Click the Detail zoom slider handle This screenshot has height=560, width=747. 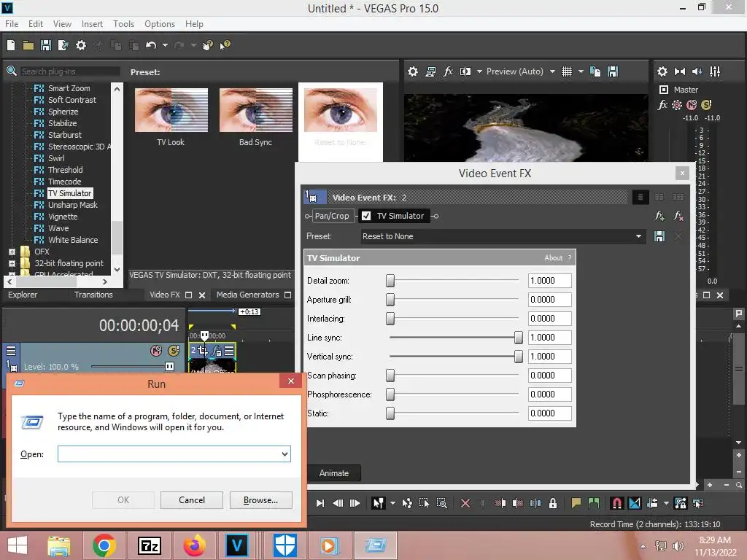390,281
